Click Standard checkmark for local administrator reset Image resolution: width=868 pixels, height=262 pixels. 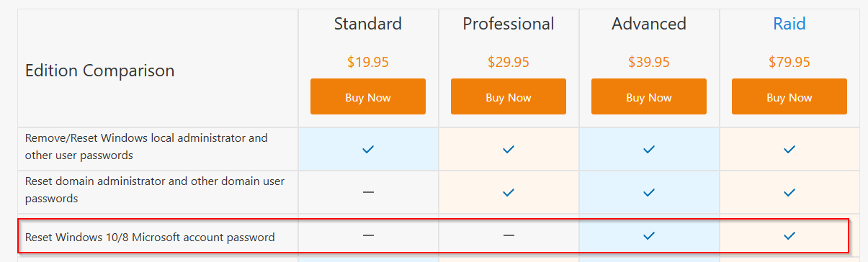(x=368, y=149)
